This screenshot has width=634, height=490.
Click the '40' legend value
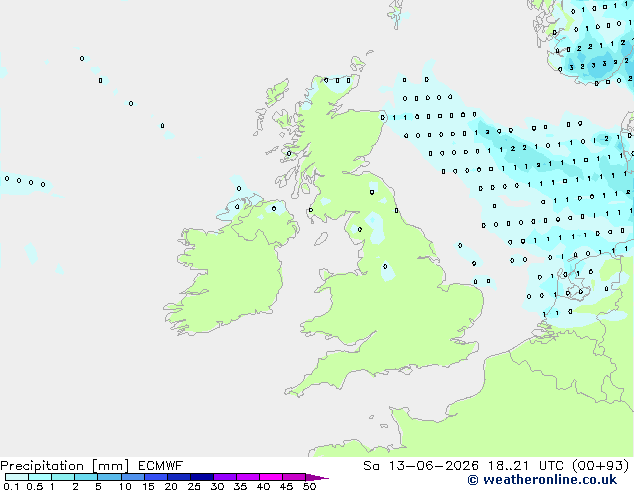263,486
